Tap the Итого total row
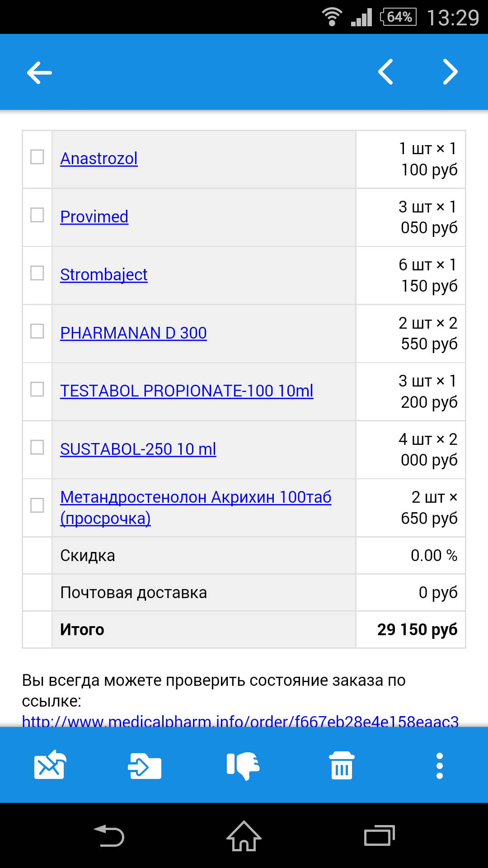This screenshot has width=488, height=868. pyautogui.click(x=244, y=630)
